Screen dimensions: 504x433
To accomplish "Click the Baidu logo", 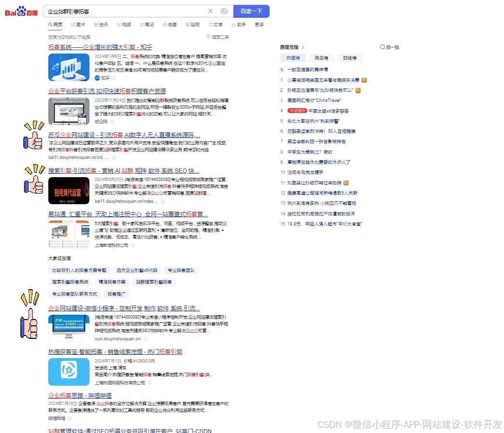I will coord(21,11).
